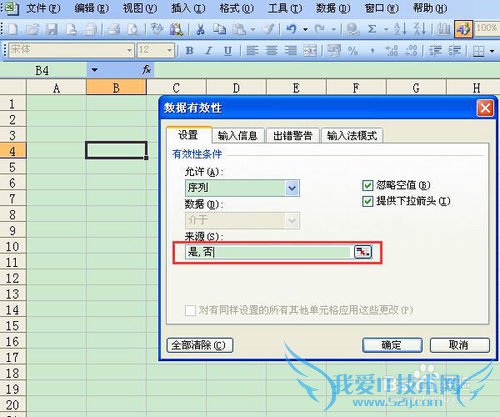Click the Format Painter brush icon

269,30
